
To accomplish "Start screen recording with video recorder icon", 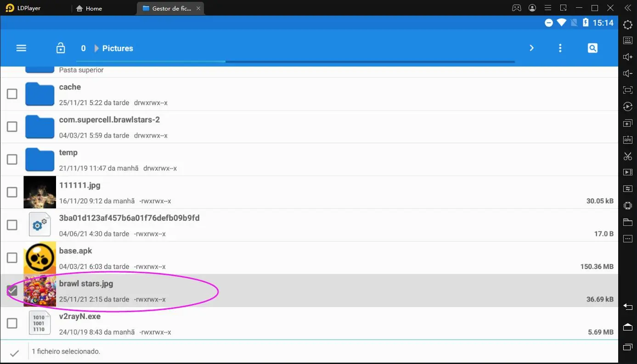I will pyautogui.click(x=628, y=172).
